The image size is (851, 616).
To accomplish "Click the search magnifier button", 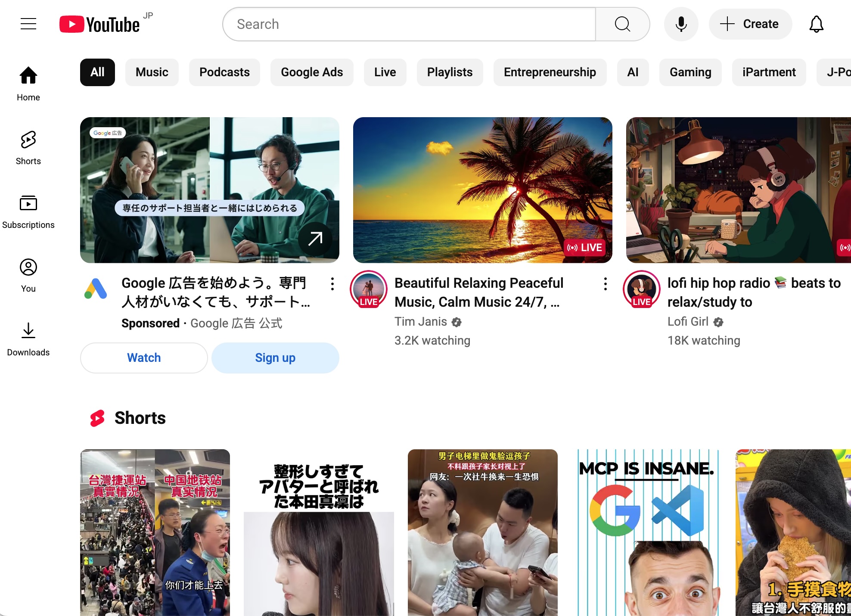I will click(622, 24).
